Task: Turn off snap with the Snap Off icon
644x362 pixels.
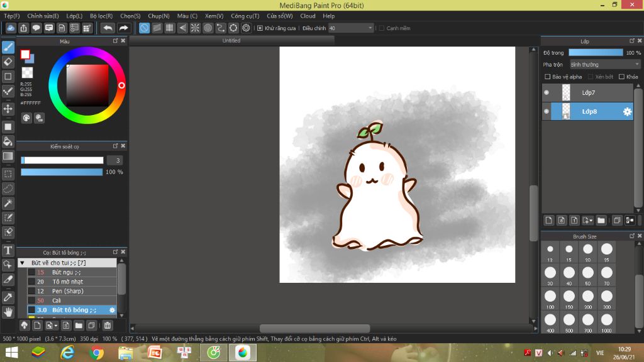Action: pos(144,28)
